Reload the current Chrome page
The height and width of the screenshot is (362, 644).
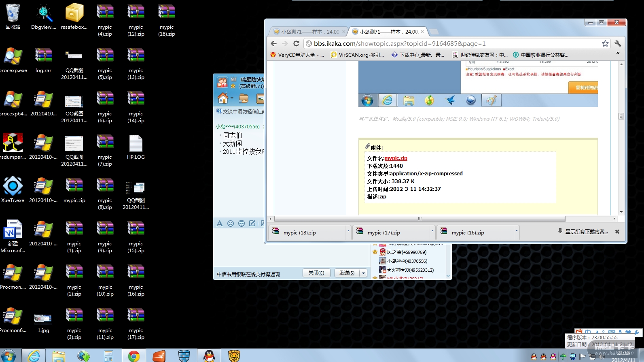297,43
